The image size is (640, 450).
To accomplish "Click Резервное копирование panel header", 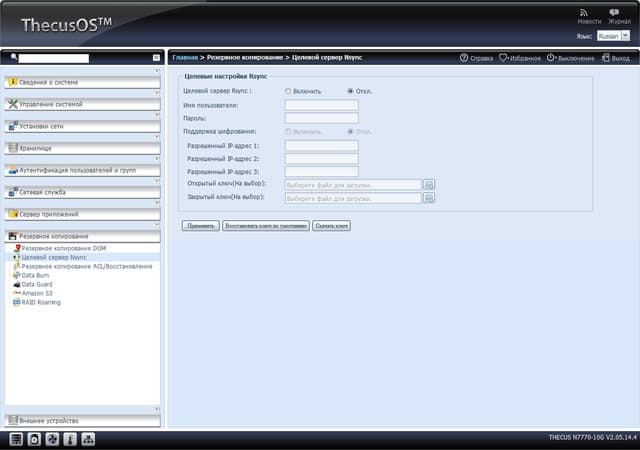I will 82,236.
